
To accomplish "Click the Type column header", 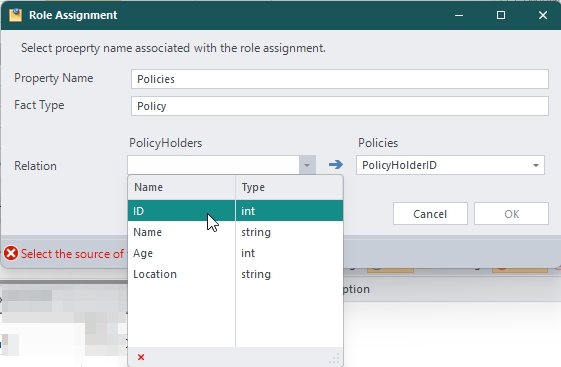I will click(x=289, y=187).
